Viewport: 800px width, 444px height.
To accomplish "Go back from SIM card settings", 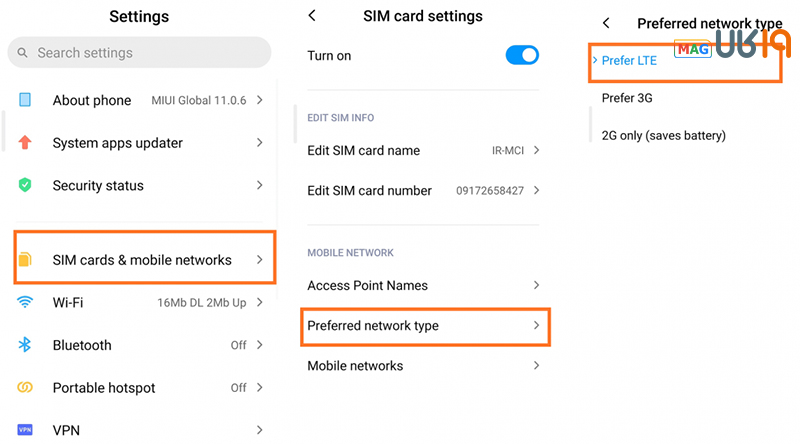I will click(312, 16).
